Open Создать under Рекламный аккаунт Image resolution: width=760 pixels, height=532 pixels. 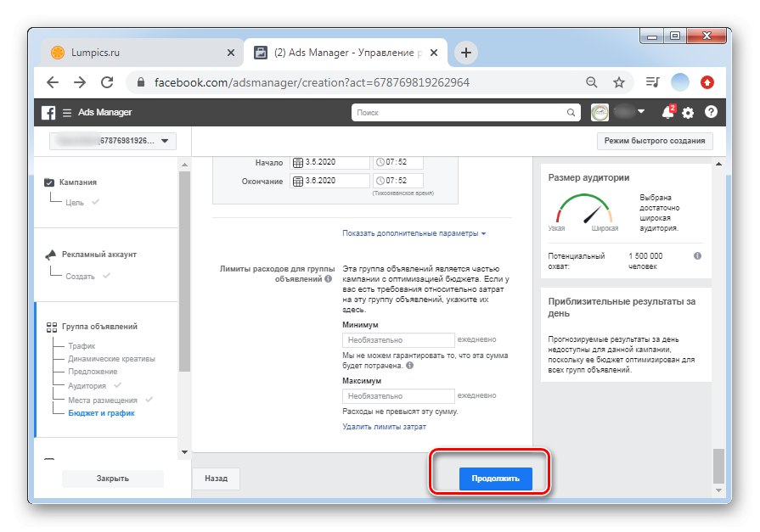click(80, 276)
